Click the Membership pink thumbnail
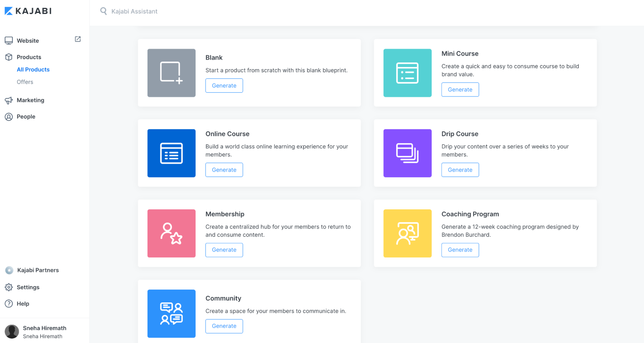Viewport: 644px width, 343px height. 171,233
